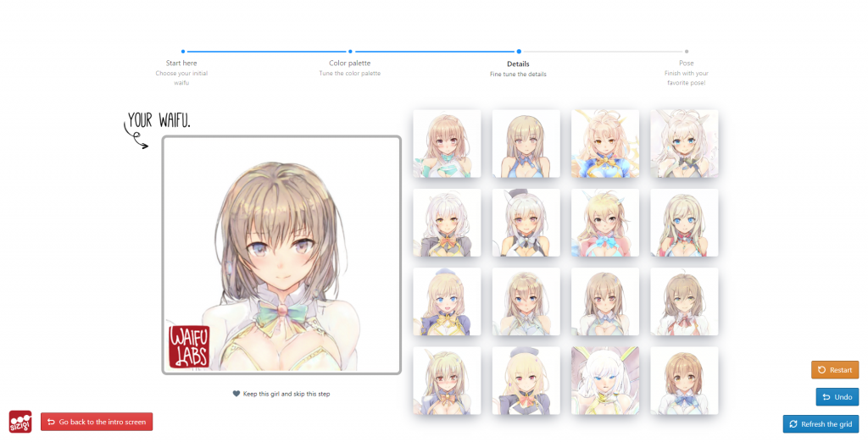Click the Undo button's back arrow icon
The width and height of the screenshot is (868, 442).
click(826, 397)
